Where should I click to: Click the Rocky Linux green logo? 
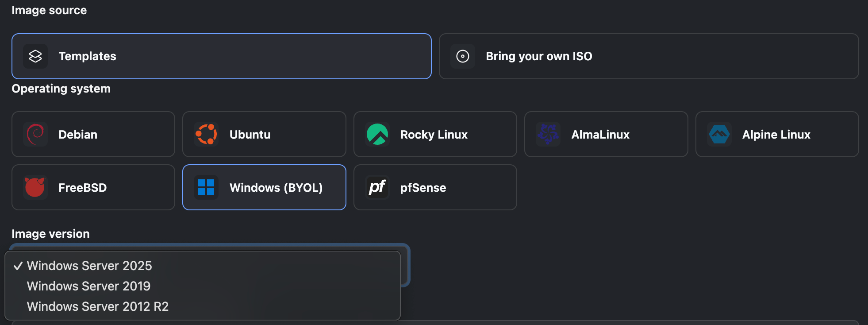377,134
